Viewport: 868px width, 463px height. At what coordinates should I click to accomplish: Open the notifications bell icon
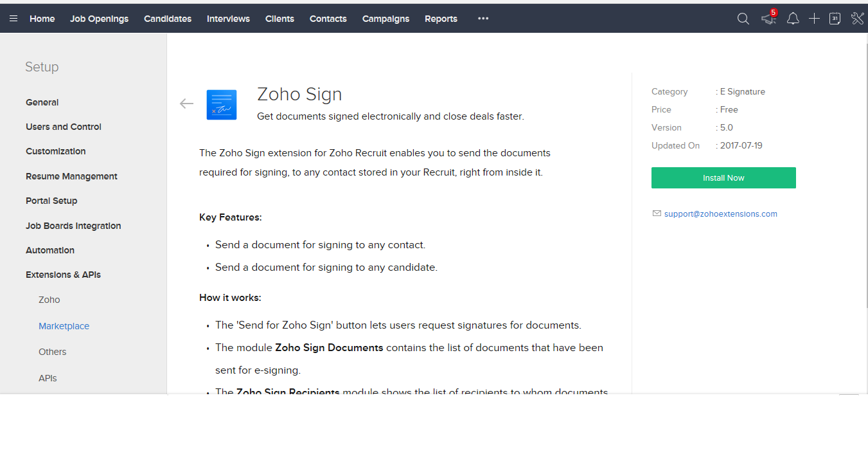pyautogui.click(x=793, y=19)
